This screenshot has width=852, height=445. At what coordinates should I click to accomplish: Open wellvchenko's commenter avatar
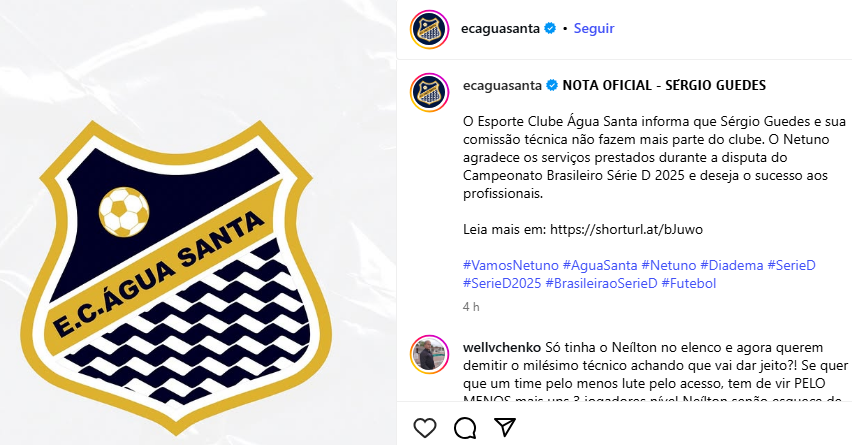(429, 354)
